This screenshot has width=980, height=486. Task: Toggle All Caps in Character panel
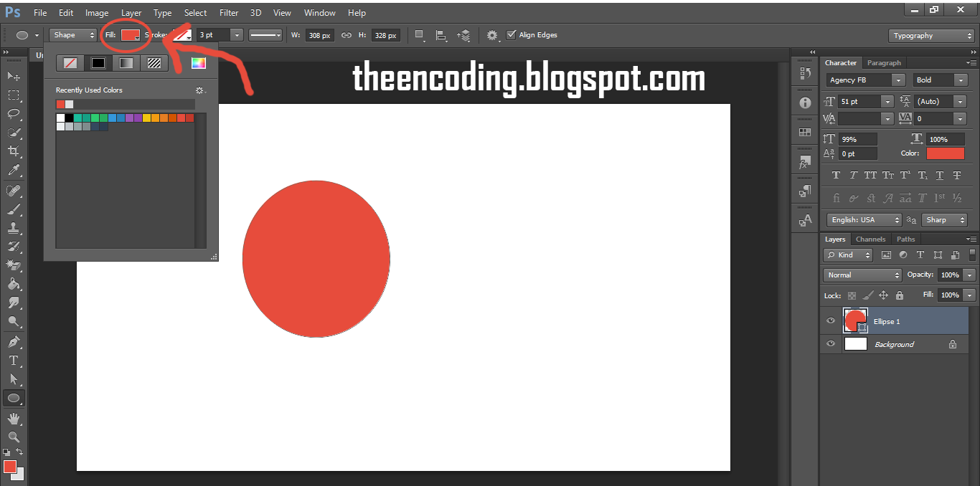pyautogui.click(x=870, y=175)
